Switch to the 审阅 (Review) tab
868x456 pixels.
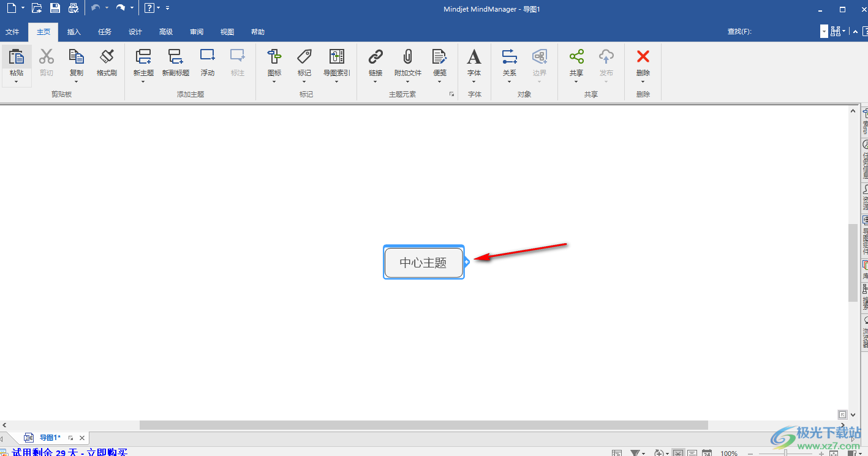[x=197, y=32]
